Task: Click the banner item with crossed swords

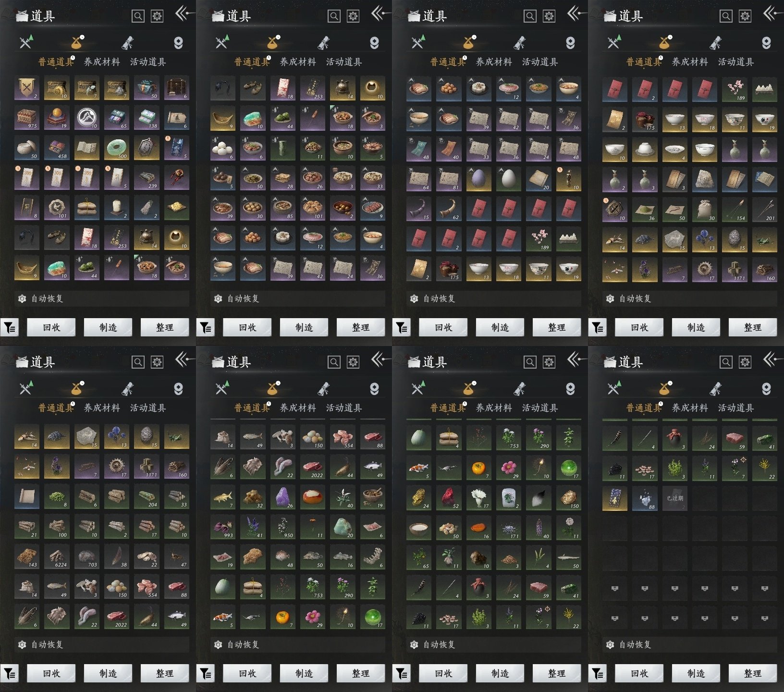Action: (x=26, y=88)
